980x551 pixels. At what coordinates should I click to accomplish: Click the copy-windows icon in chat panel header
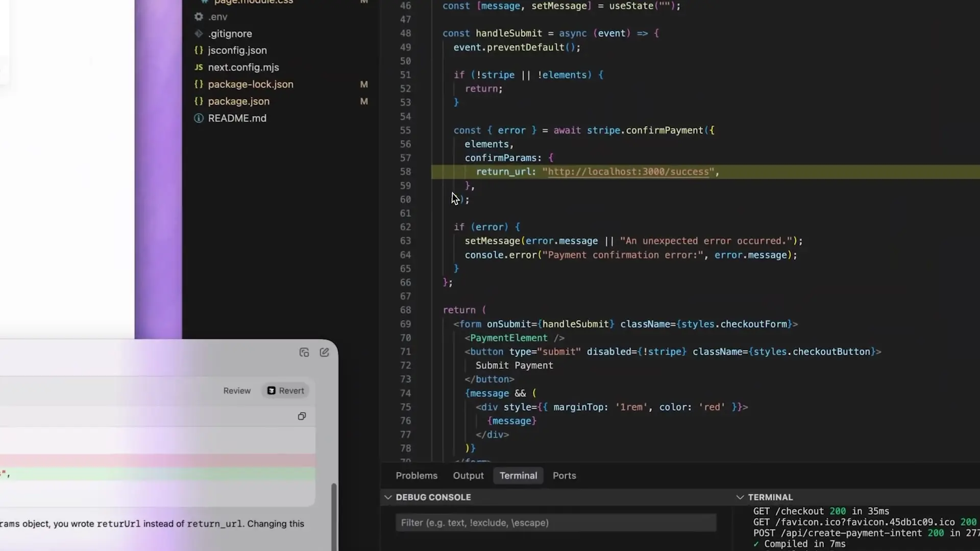pos(304,353)
